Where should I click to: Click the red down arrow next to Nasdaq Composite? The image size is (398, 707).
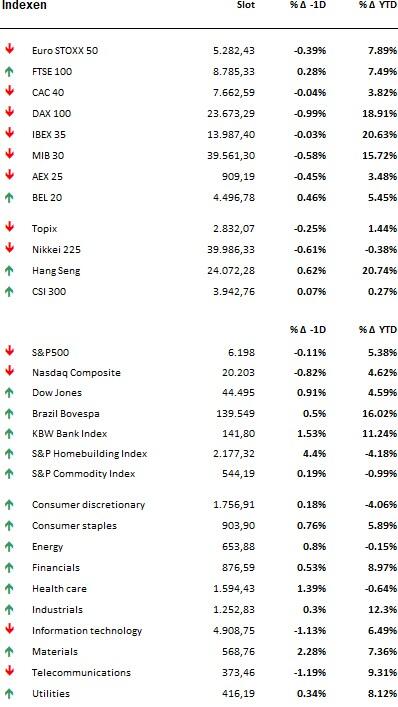pos(9,372)
